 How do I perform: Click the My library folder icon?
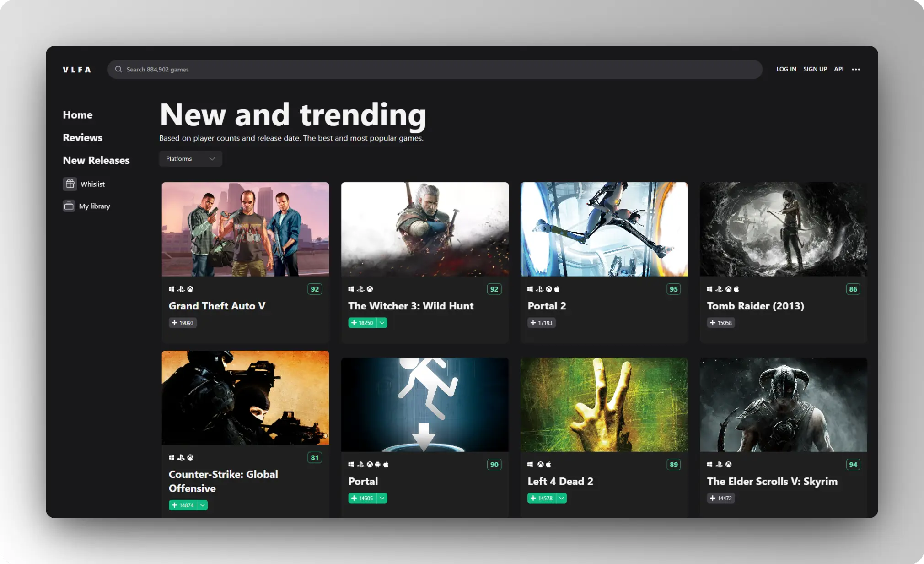point(69,206)
